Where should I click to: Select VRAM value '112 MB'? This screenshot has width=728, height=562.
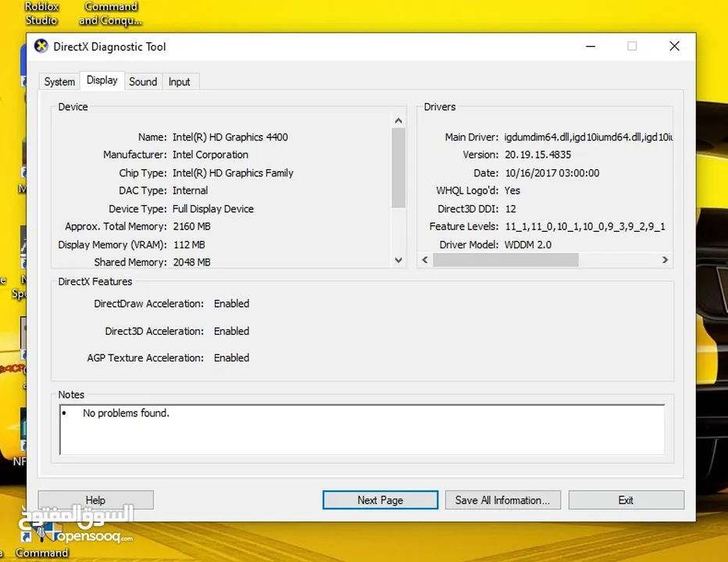tap(189, 244)
